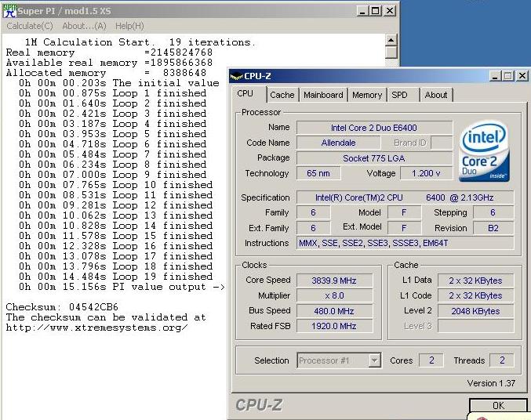Screen dimensions: 531x420
Task: Click the Stepping value 6
Action: tap(493, 212)
